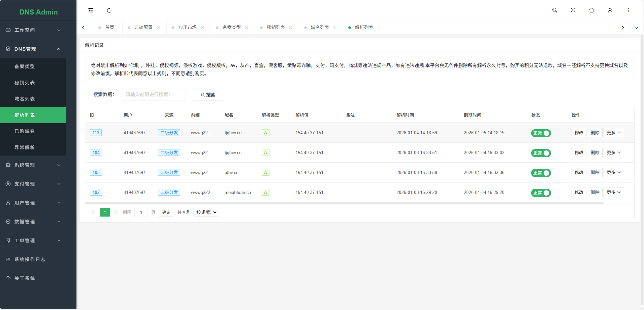Click 删除 for record 113
This screenshot has width=644, height=310.
(595, 133)
